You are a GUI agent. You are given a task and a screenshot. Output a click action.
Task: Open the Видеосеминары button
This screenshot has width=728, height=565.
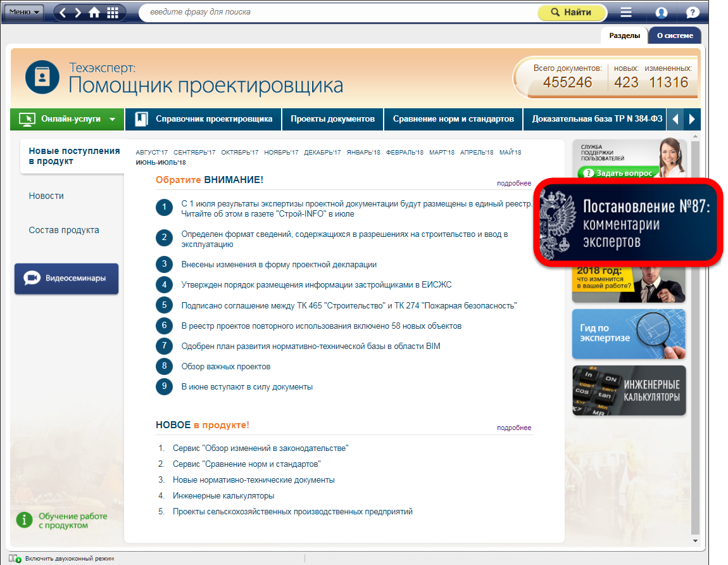(66, 278)
